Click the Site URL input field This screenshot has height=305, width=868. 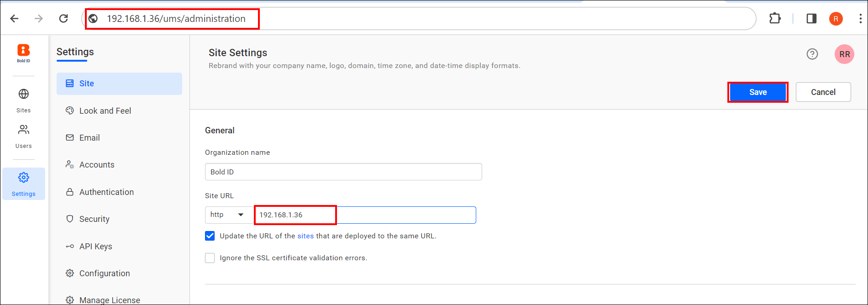[x=365, y=215]
